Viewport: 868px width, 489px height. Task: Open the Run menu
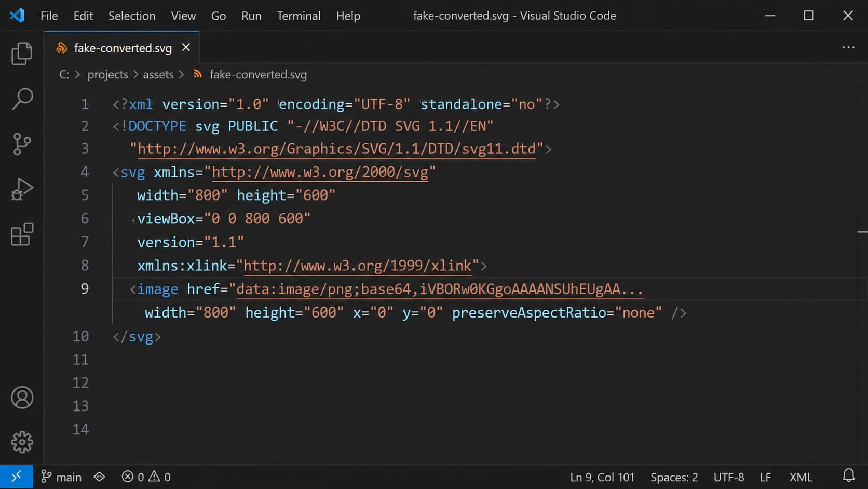tap(251, 16)
